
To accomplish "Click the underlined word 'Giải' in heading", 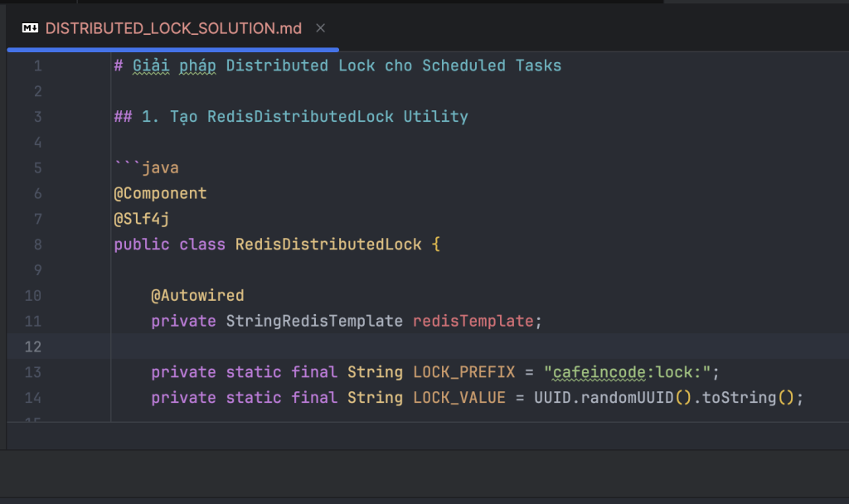I will click(x=151, y=66).
